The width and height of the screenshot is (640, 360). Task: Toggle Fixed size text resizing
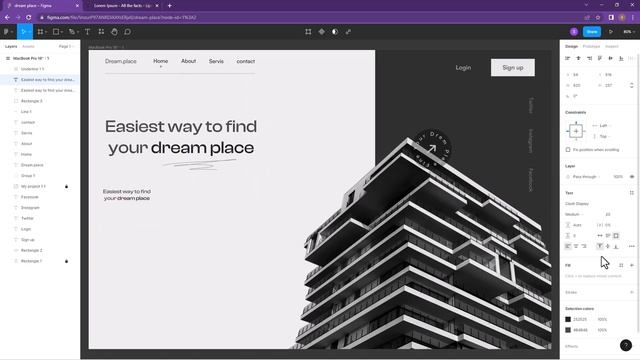(616, 236)
